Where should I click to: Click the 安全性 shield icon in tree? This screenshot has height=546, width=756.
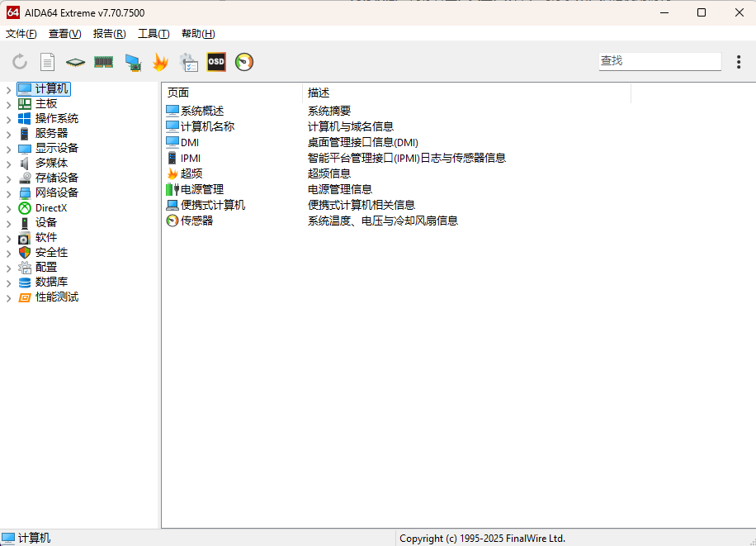(25, 253)
